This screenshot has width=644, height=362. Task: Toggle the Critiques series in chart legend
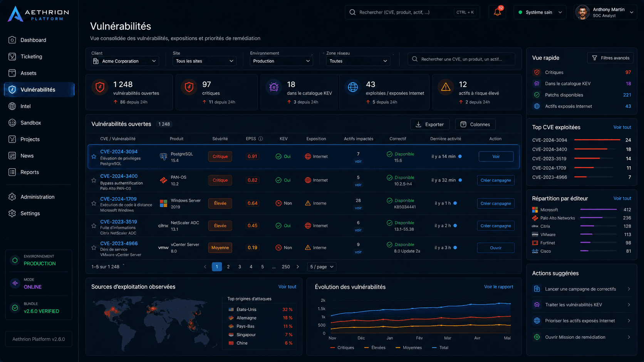[342, 348]
